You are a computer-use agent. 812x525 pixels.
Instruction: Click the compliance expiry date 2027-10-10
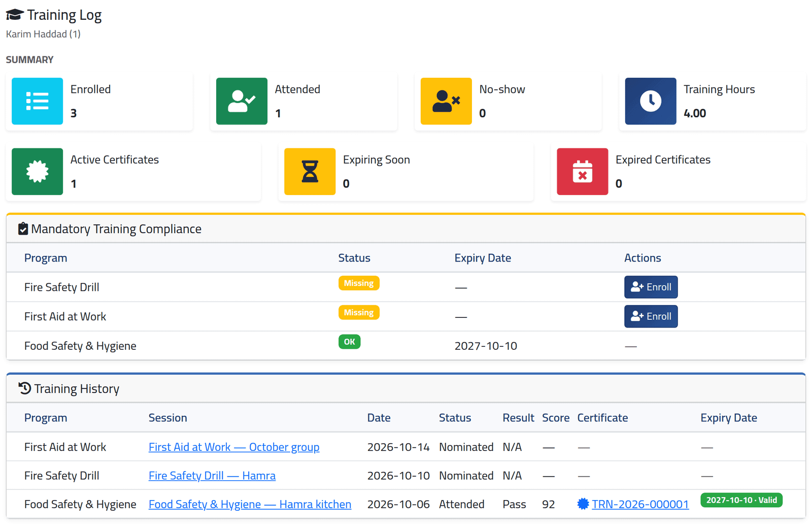[x=486, y=346]
